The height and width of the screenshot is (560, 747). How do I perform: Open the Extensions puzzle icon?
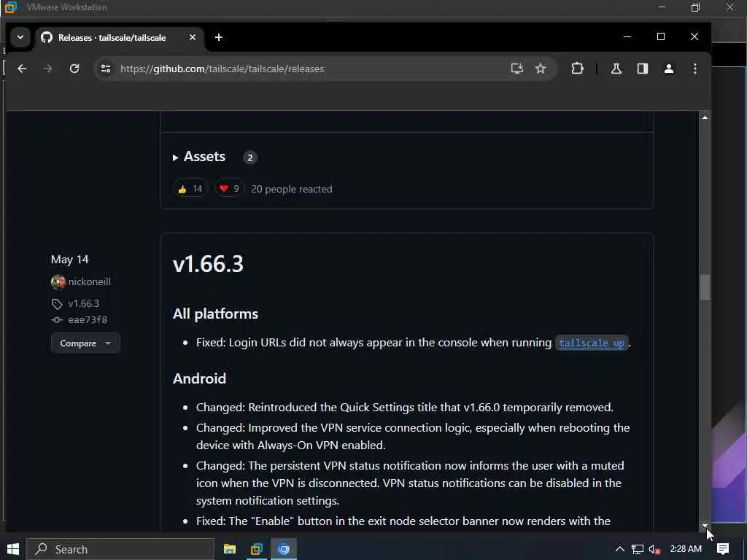(x=577, y=69)
